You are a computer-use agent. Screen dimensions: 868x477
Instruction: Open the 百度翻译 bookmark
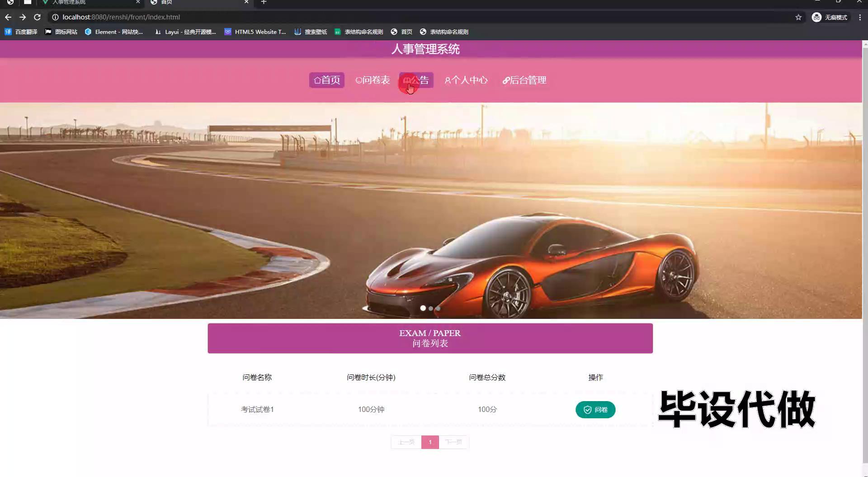coord(21,32)
